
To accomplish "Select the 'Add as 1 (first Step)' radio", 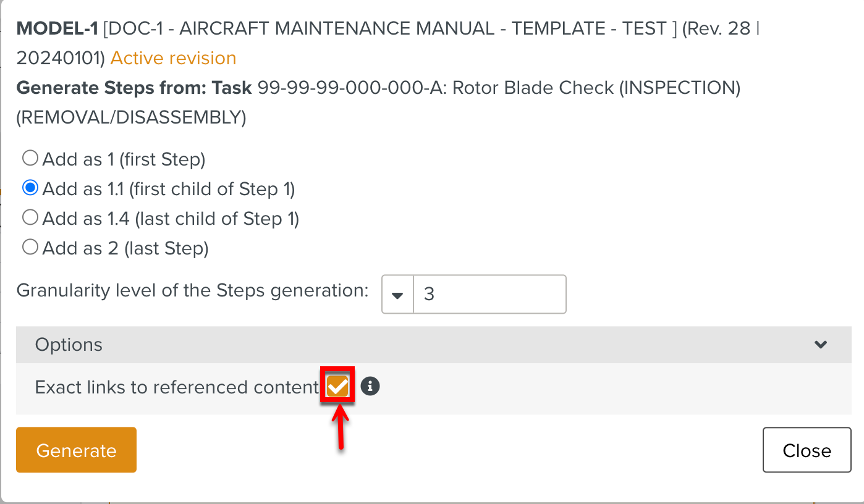I will coord(30,159).
